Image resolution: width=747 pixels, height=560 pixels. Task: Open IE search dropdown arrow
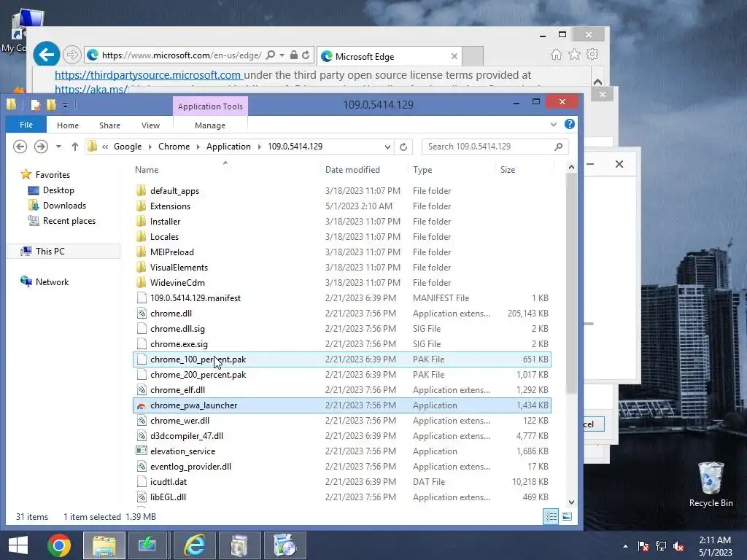coord(282,55)
